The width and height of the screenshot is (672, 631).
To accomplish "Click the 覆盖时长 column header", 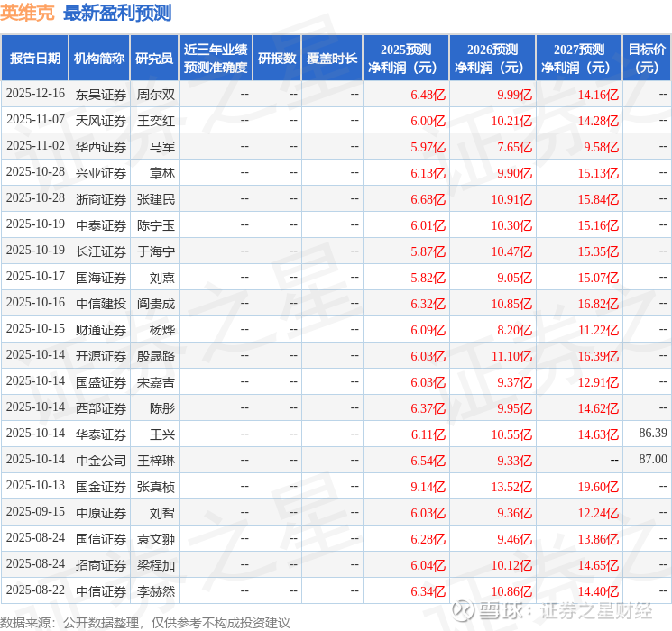I will [x=332, y=59].
